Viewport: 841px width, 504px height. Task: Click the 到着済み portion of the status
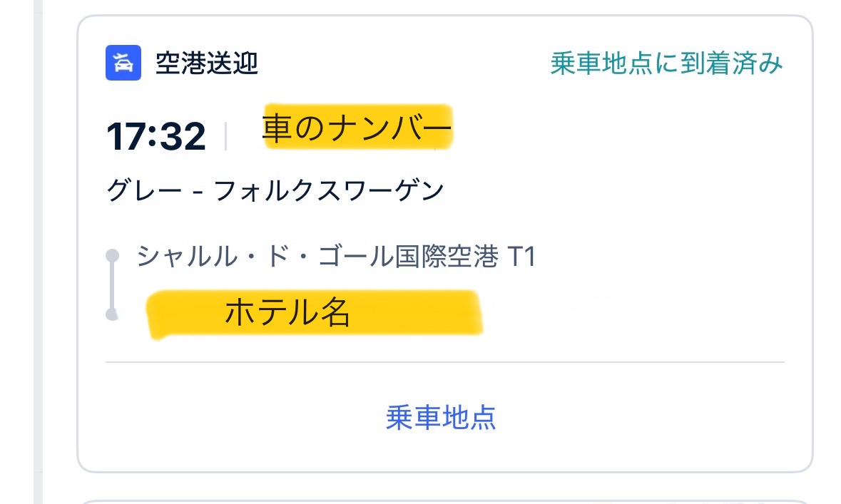coord(732,63)
